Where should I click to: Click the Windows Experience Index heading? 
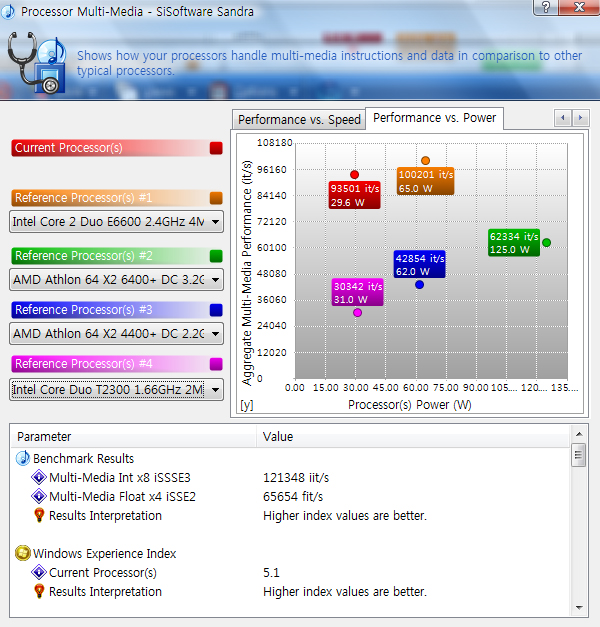pos(104,553)
